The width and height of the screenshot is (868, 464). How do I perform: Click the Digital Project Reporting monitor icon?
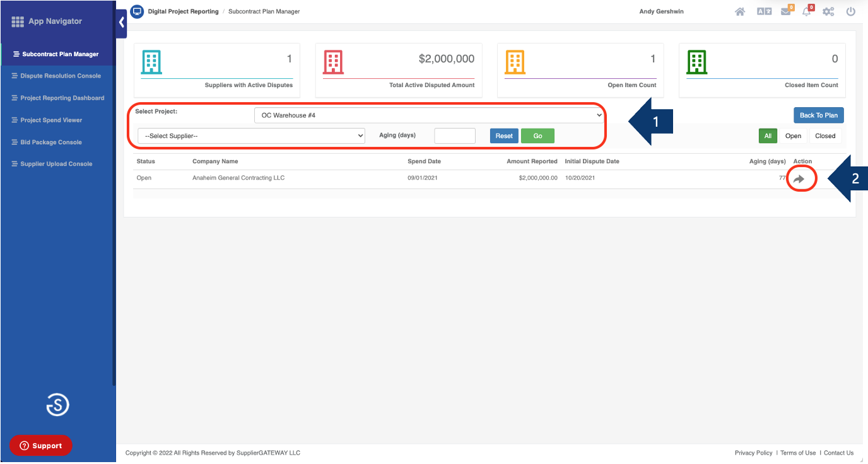[137, 11]
